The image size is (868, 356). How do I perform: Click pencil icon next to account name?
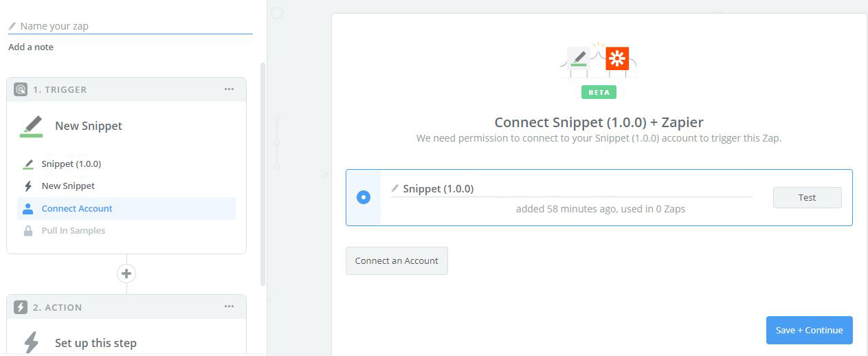click(x=395, y=188)
